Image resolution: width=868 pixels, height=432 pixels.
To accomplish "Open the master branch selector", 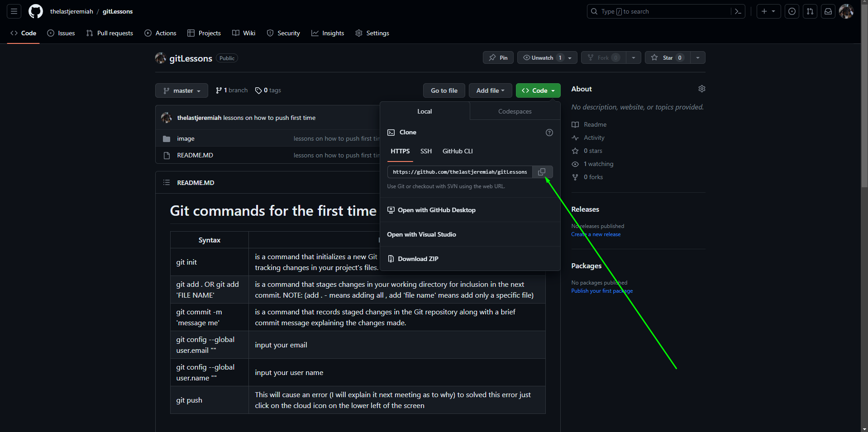I will tap(181, 90).
